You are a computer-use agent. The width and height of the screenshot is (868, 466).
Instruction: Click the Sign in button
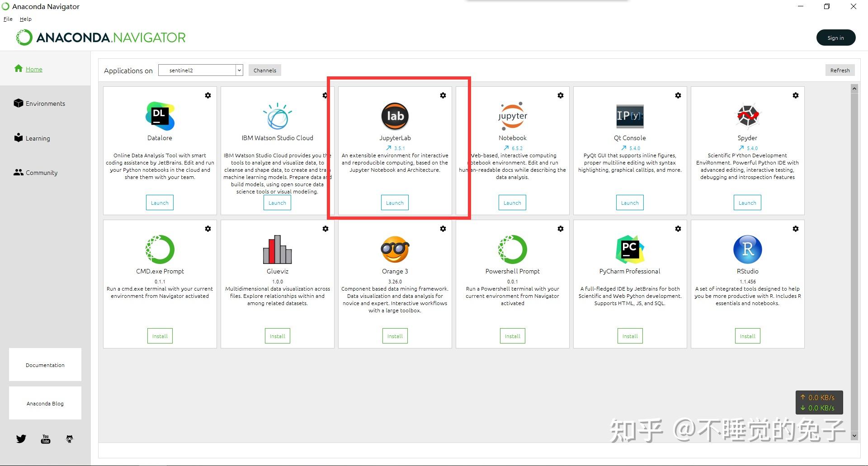[836, 38]
